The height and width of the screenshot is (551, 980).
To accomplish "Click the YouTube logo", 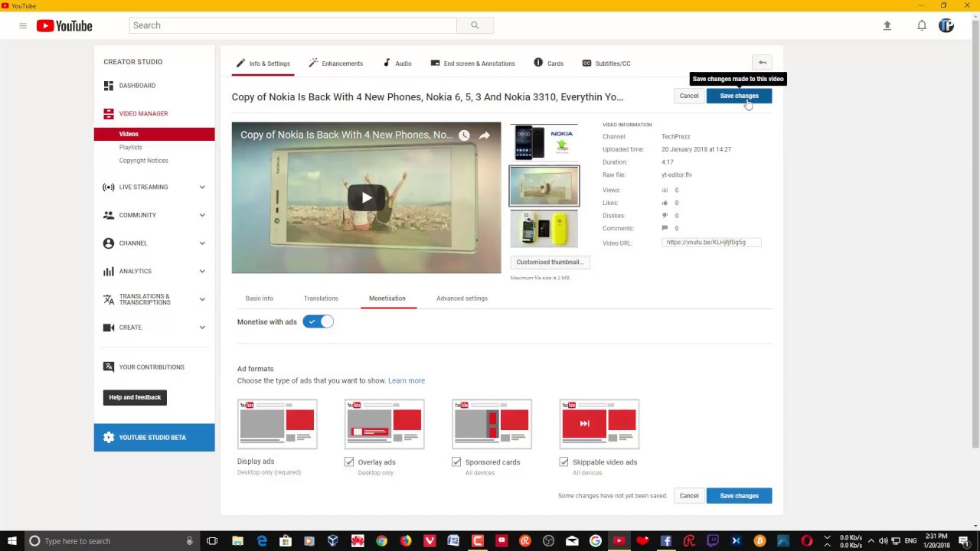I will click(64, 26).
